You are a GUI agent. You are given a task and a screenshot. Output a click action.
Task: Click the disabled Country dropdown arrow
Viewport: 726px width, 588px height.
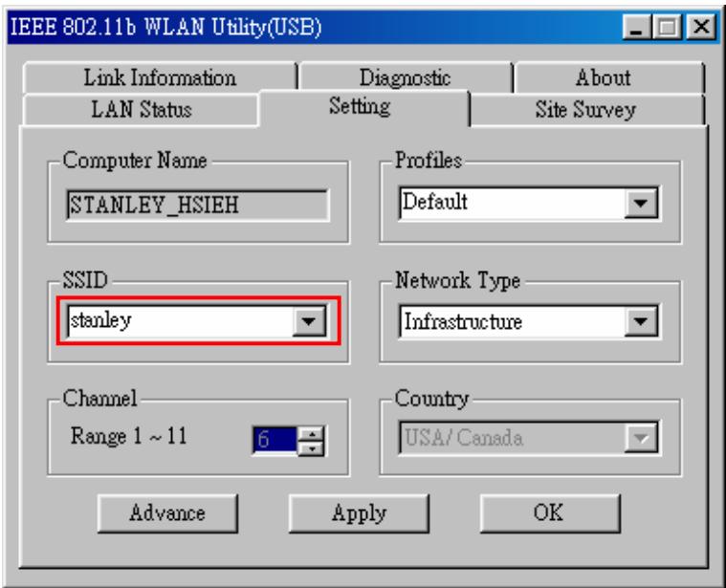click(x=641, y=438)
